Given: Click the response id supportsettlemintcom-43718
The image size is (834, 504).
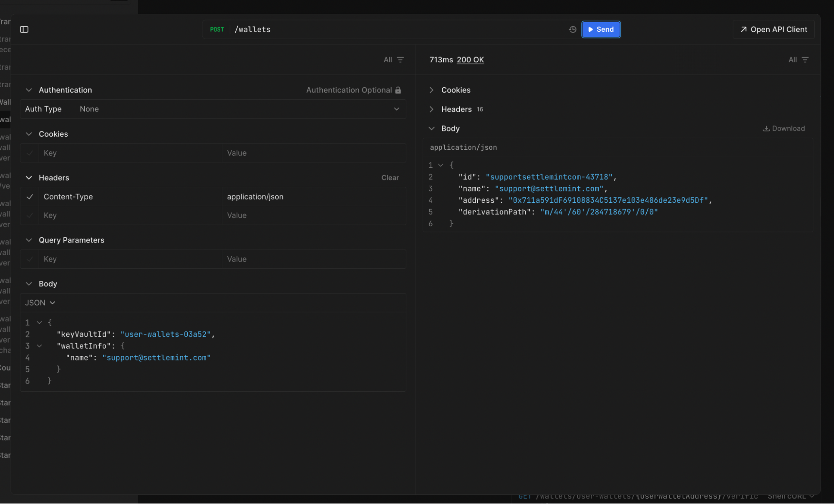Looking at the screenshot, I should [x=549, y=177].
